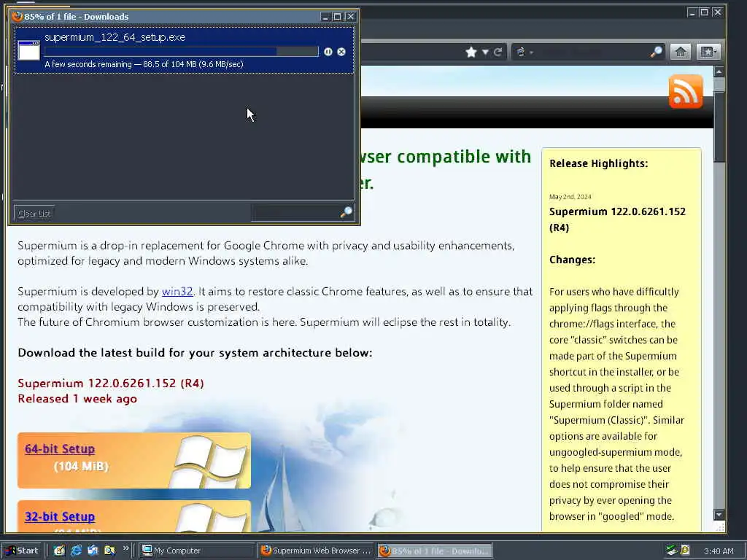Open Outlook Express quick launch icon

93,551
